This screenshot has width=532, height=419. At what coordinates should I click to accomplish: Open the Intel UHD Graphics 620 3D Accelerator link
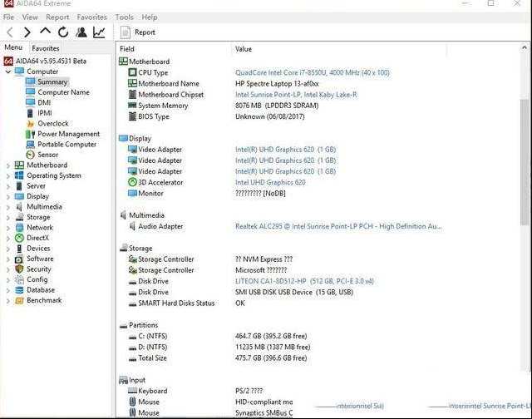tap(270, 183)
